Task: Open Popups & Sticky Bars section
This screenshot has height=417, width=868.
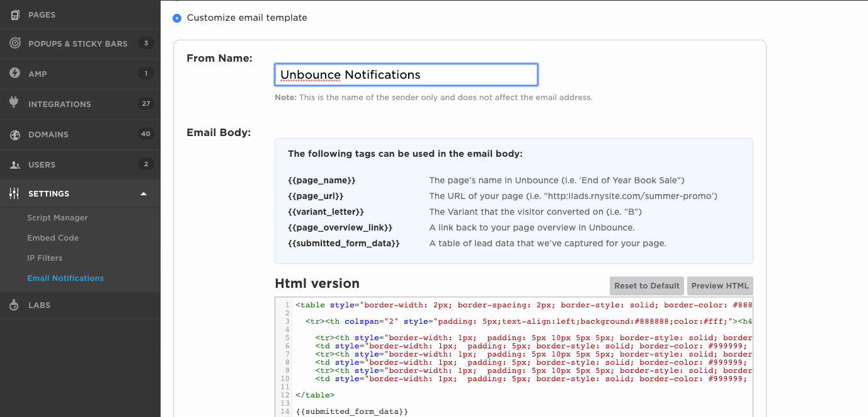Action: click(x=80, y=43)
